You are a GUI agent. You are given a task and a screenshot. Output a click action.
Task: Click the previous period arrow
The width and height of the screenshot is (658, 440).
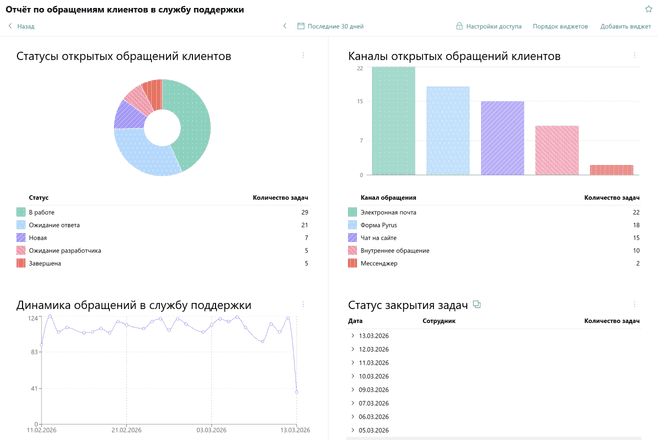tap(284, 26)
